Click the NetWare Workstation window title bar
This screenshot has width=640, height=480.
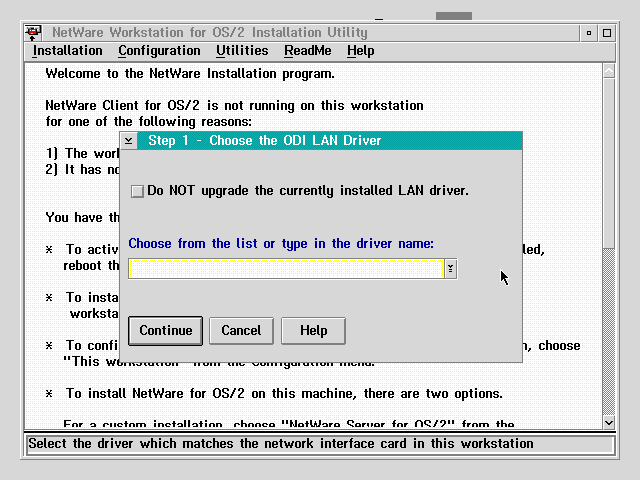coord(310,33)
